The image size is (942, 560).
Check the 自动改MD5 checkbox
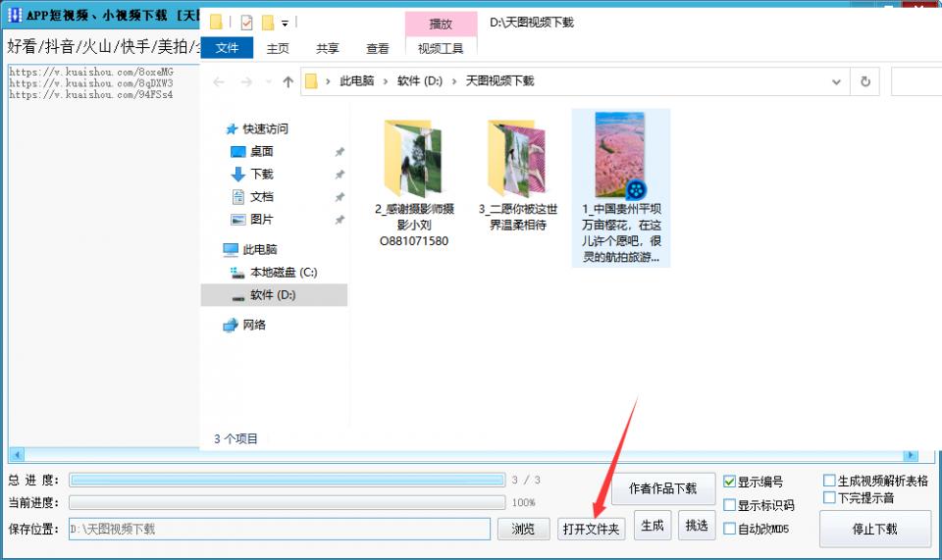729,529
